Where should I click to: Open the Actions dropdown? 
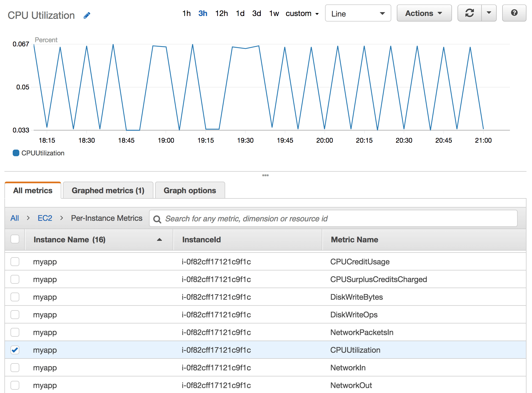pos(424,13)
